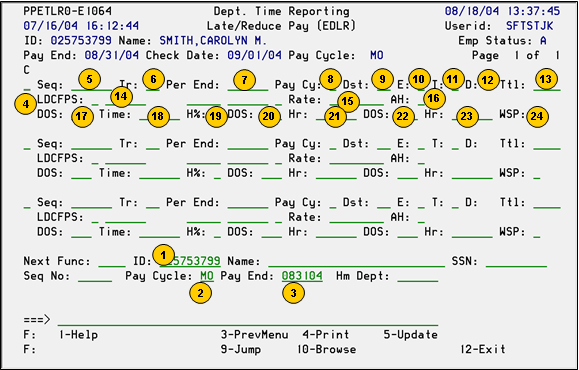Click Dst field in third entry block

[384, 203]
